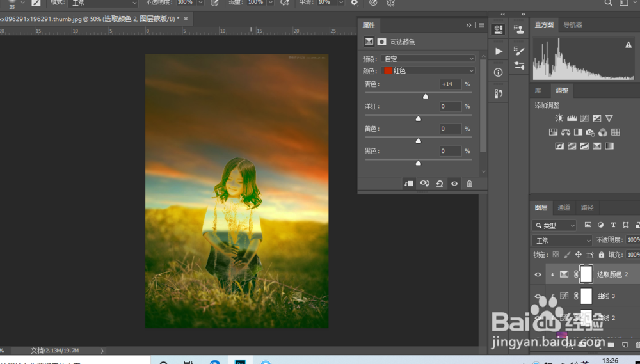Screen dimensions: 640x364
Task: Toggle adjustment layer filter in Layers panel
Action: [x=600, y=225]
